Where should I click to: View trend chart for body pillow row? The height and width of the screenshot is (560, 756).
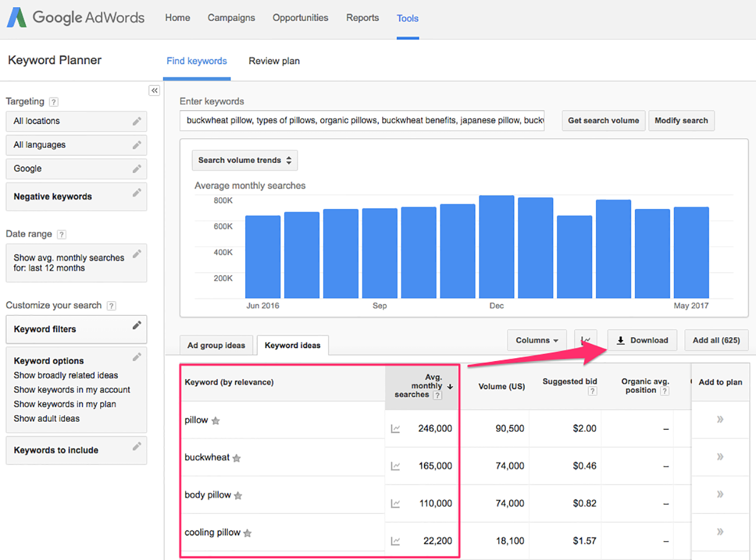click(395, 504)
